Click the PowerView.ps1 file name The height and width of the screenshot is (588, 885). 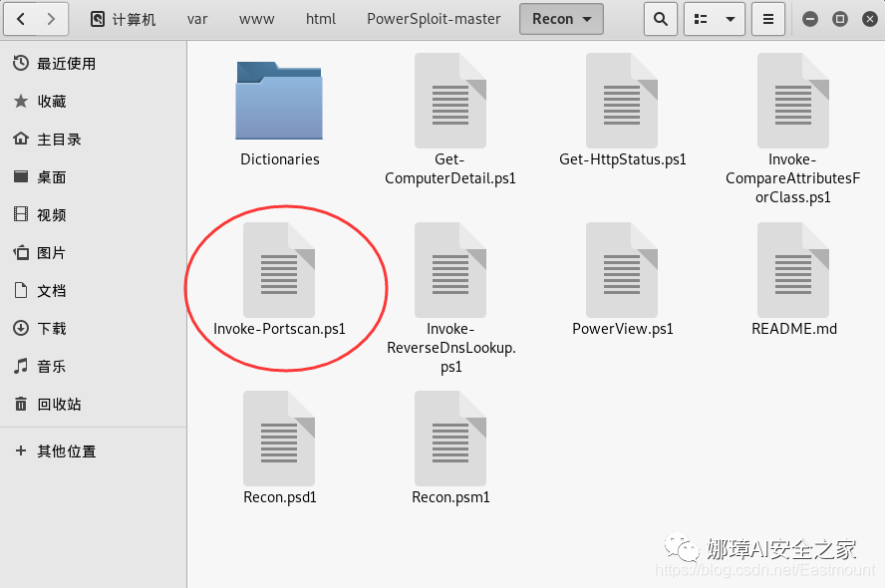coord(623,329)
